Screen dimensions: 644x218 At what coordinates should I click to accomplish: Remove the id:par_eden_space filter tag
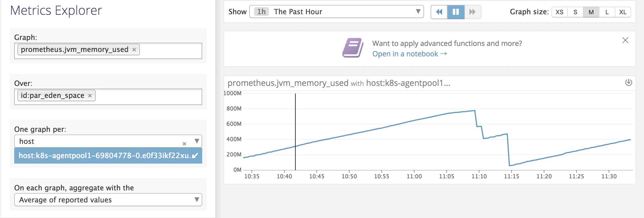[90, 96]
